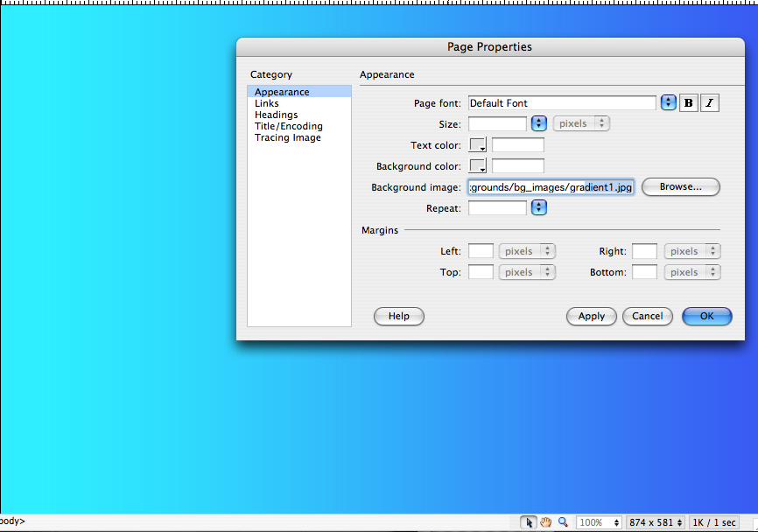Select the Zoom magnifier tool
Screen dimensions: 758x532
click(563, 522)
